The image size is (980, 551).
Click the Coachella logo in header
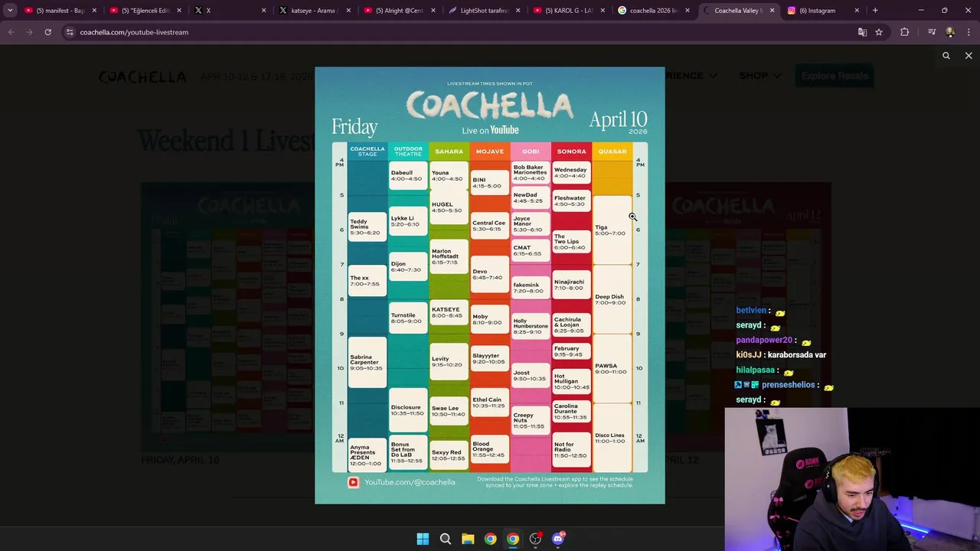[142, 77]
